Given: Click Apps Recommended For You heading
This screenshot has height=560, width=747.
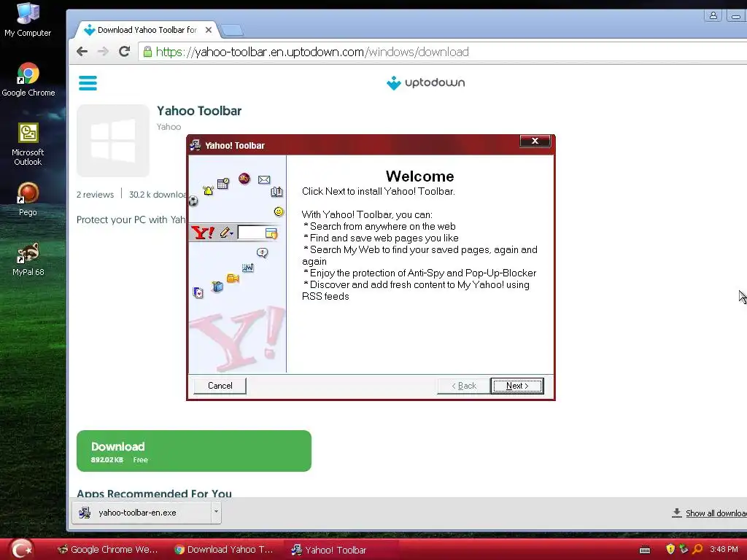Looking at the screenshot, I should point(155,493).
